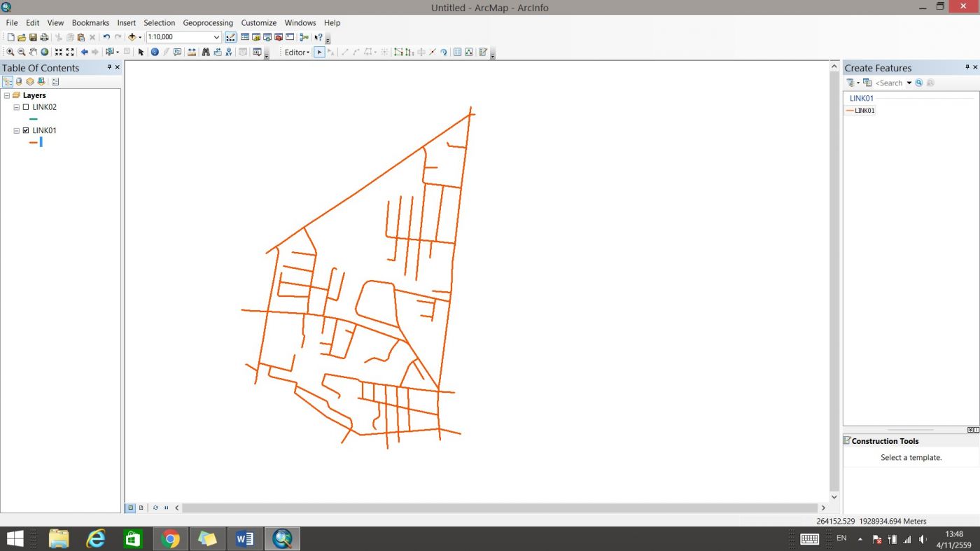
Task: Open the Find binoculars tool
Action: (206, 53)
